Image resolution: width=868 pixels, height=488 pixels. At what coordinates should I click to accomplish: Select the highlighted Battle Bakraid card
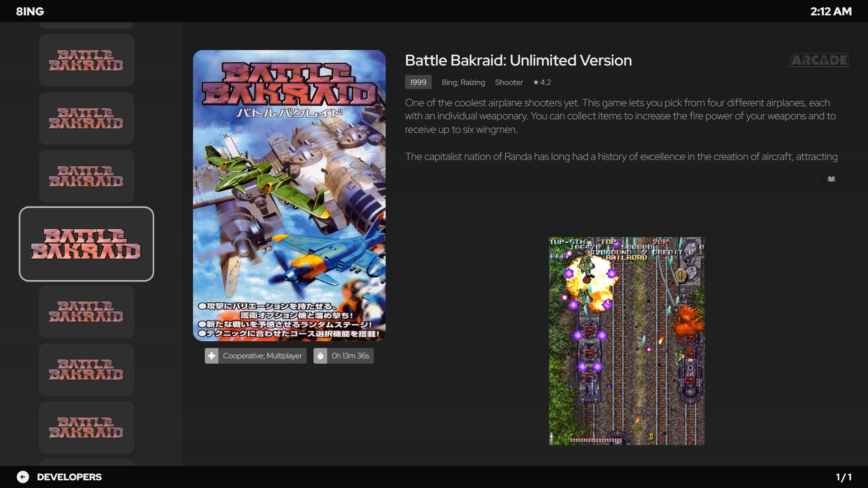tap(86, 244)
